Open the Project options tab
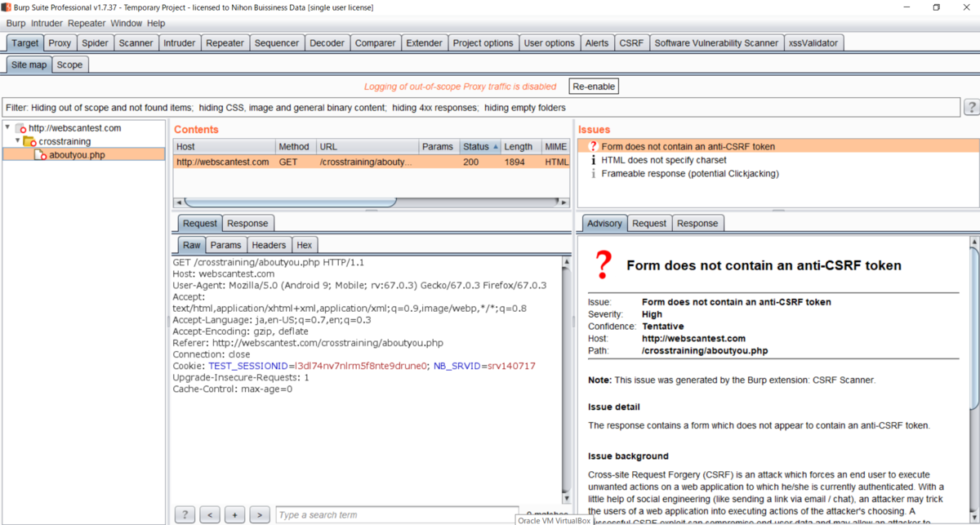Image resolution: width=980 pixels, height=525 pixels. tap(483, 43)
